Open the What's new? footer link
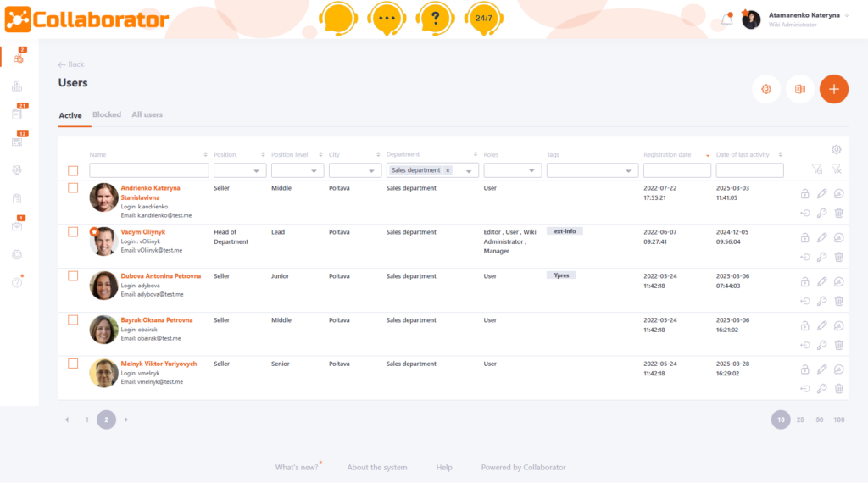The height and width of the screenshot is (483, 868). click(x=298, y=467)
